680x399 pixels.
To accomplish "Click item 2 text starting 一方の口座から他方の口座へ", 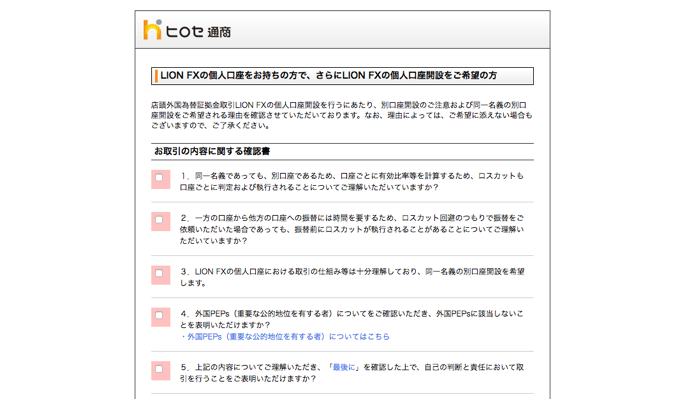I will tap(352, 229).
